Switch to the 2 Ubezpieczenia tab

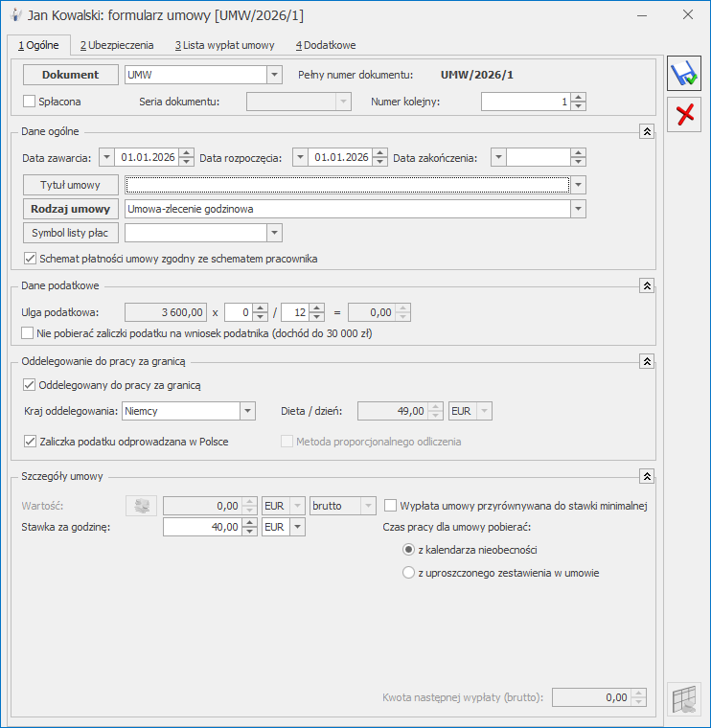coord(117,45)
